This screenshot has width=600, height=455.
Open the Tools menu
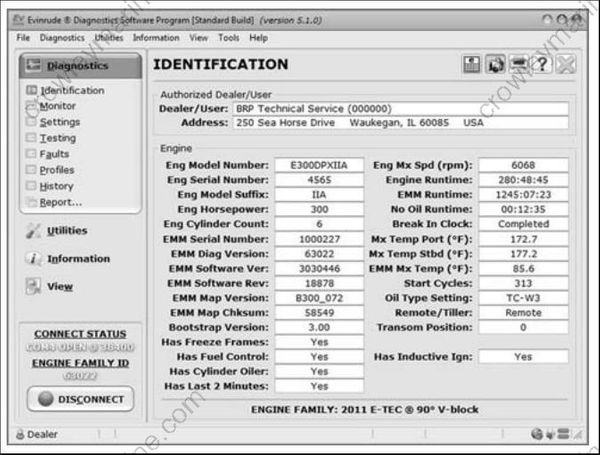(x=229, y=38)
